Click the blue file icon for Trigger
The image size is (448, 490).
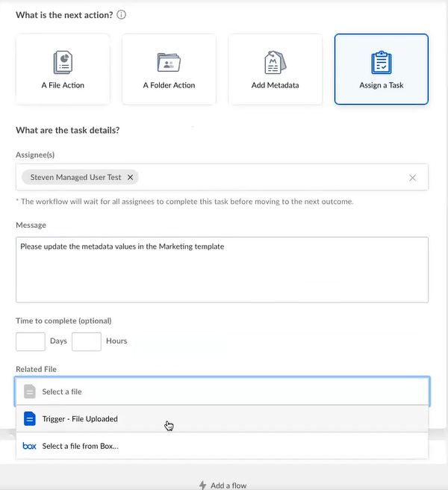(30, 419)
